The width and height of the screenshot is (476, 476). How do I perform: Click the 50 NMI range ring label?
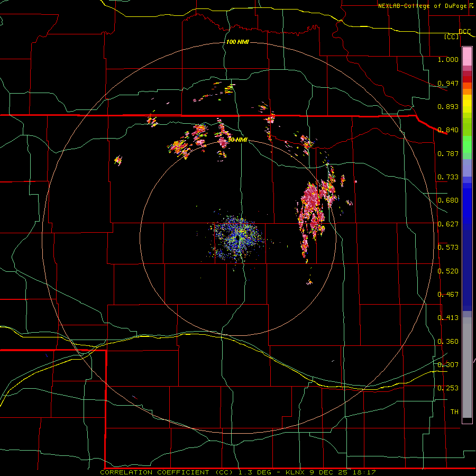tap(237, 140)
